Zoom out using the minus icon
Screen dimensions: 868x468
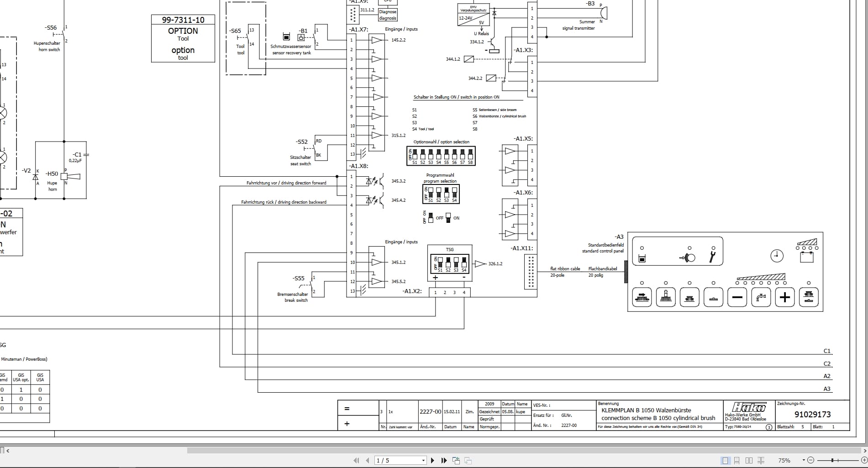click(811, 460)
